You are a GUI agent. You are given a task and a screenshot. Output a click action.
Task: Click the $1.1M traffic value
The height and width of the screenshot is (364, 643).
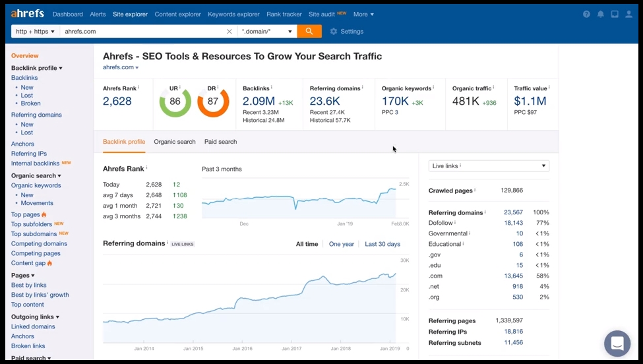530,101
